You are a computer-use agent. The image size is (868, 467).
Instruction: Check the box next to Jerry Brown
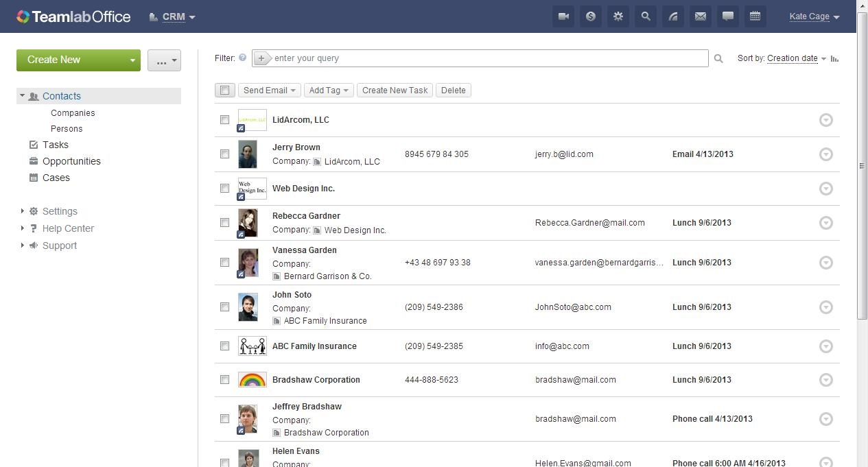[x=224, y=154]
